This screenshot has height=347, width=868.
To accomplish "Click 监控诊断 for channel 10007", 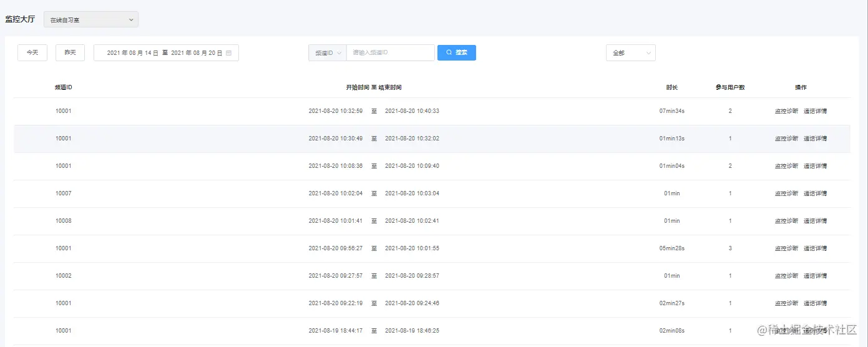I will (x=786, y=193).
